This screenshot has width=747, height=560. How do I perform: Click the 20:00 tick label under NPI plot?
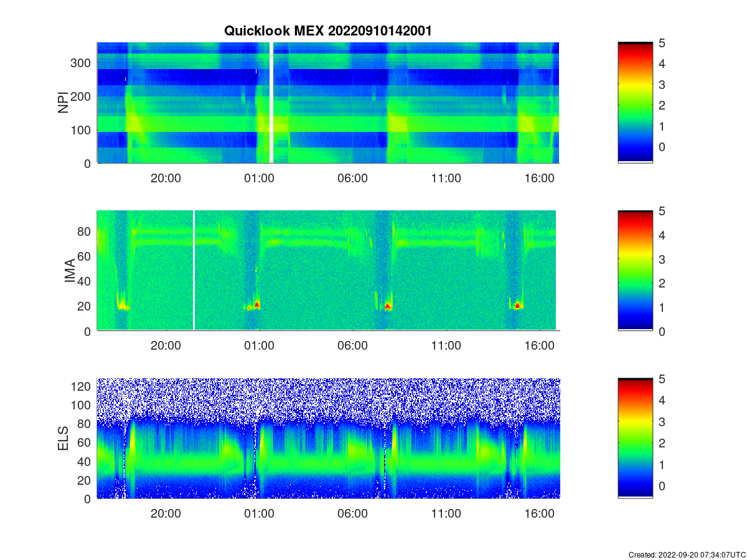click(166, 178)
